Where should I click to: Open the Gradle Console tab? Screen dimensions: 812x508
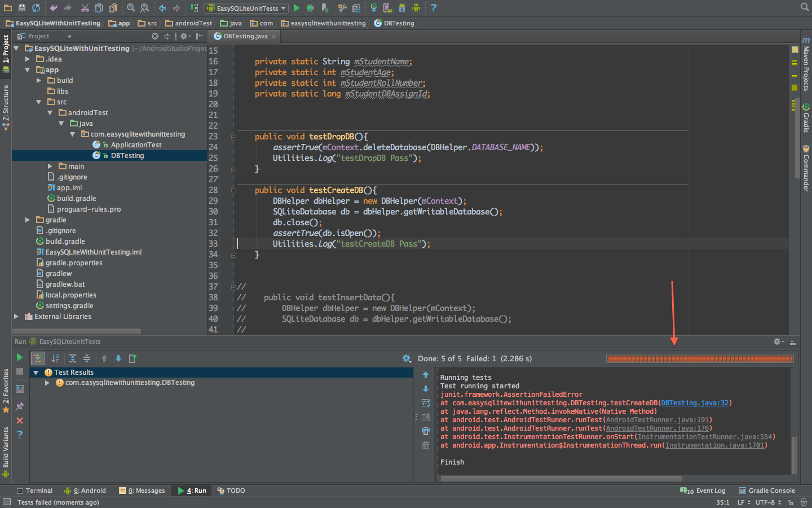(767, 491)
